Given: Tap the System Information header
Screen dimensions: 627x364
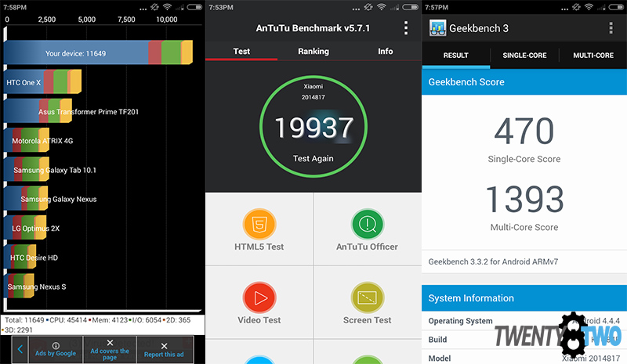Looking at the screenshot, I should [524, 298].
